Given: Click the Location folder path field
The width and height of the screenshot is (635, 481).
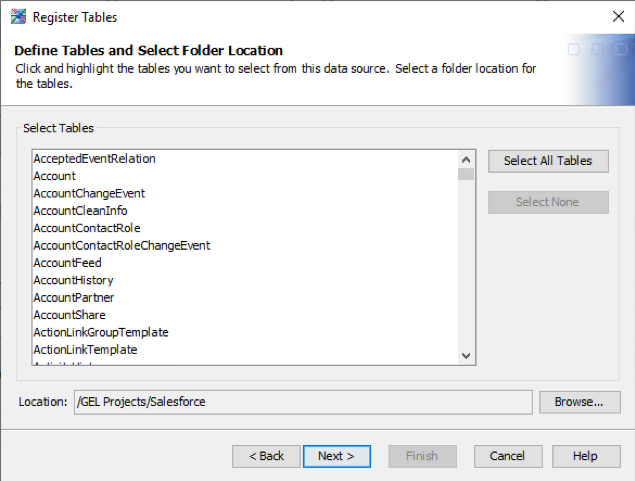Looking at the screenshot, I should [302, 402].
